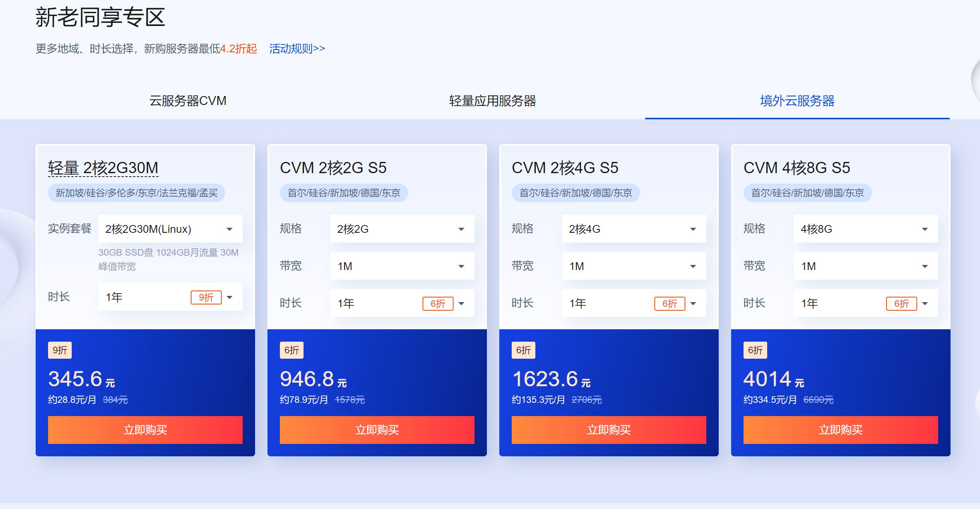Open the 规格 4核8G dropdown
This screenshot has height=509, width=980.
[x=866, y=229]
